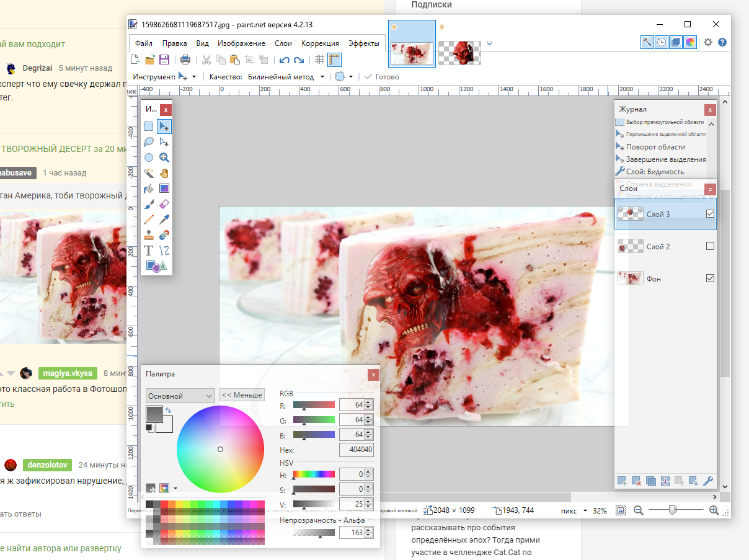This screenshot has height=560, width=749.
Task: Expand the Основной color mode dropdown
Action: [x=180, y=396]
